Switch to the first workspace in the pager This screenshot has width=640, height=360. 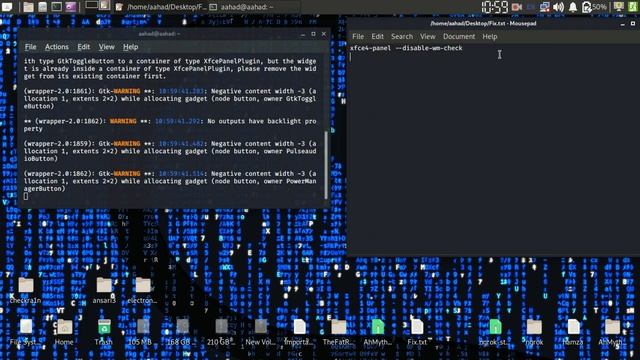[x=91, y=5]
